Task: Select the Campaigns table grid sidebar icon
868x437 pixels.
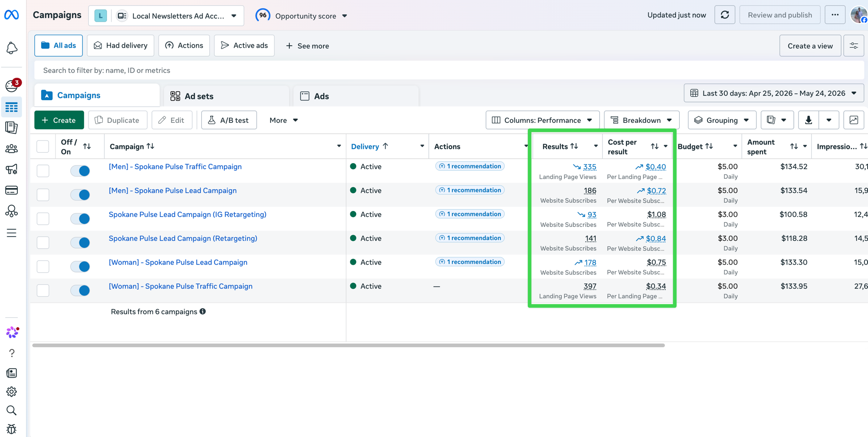Action: tap(12, 107)
